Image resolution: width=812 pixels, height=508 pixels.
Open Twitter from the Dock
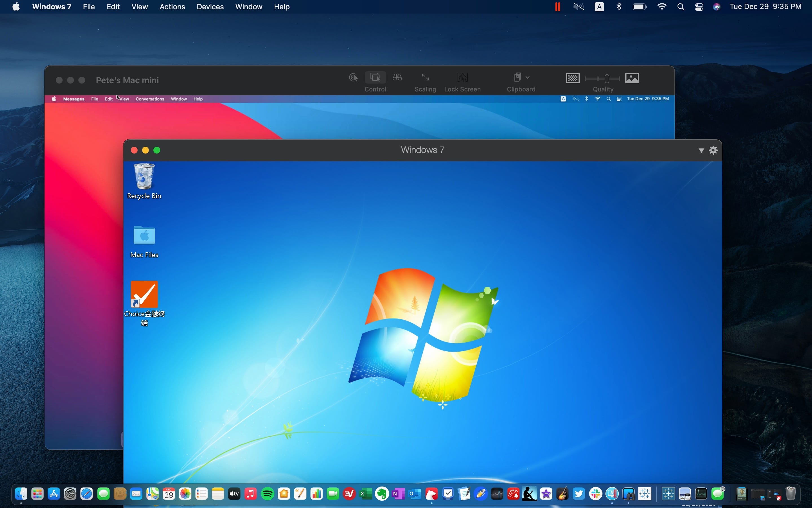[x=579, y=494]
